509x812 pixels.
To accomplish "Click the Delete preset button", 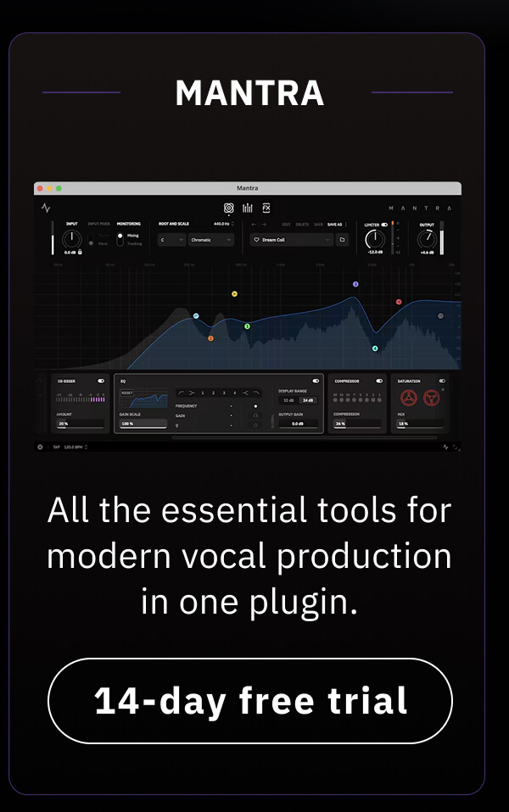I will (x=302, y=225).
